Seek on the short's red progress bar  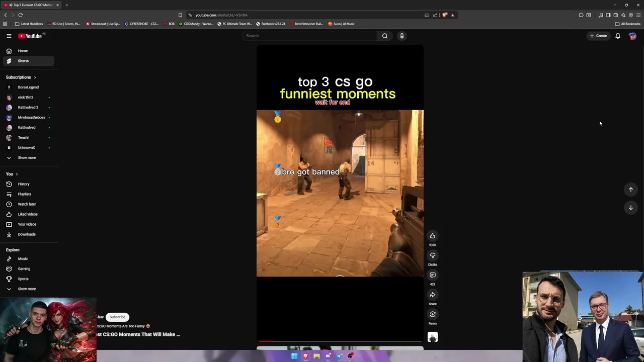coord(340,342)
